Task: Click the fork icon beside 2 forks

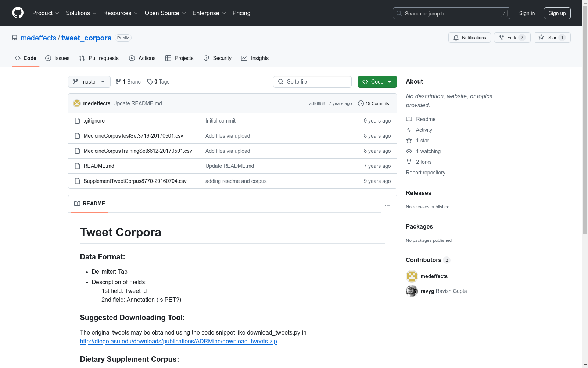Action: coord(409,162)
